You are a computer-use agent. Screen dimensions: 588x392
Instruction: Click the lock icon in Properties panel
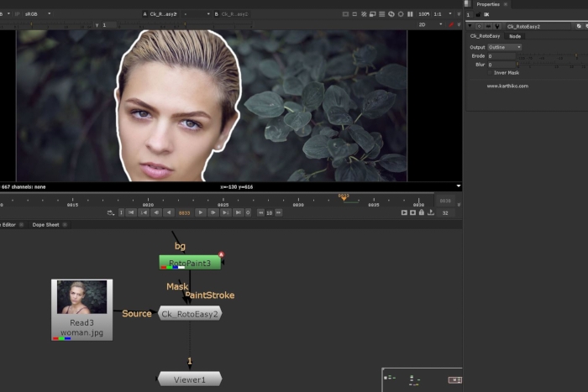478,14
